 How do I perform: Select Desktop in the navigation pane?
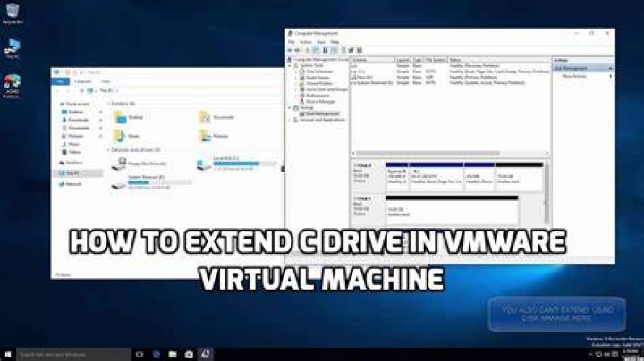[x=73, y=112]
